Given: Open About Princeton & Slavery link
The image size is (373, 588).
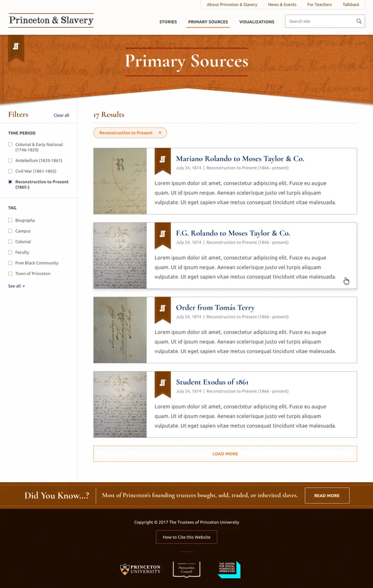Looking at the screenshot, I should coord(232,4).
